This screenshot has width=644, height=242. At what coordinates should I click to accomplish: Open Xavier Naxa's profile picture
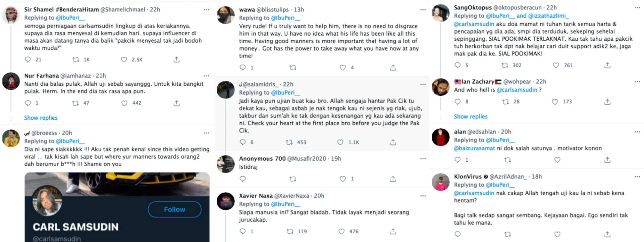(x=225, y=201)
